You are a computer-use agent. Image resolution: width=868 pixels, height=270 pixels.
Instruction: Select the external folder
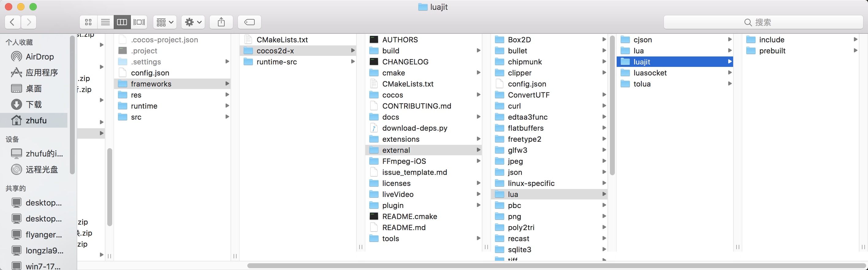click(424, 150)
